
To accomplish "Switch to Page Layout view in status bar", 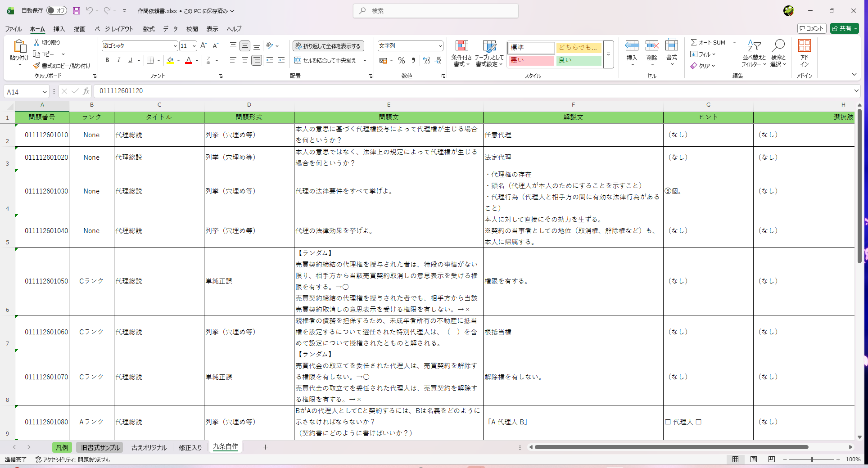I will point(754,459).
